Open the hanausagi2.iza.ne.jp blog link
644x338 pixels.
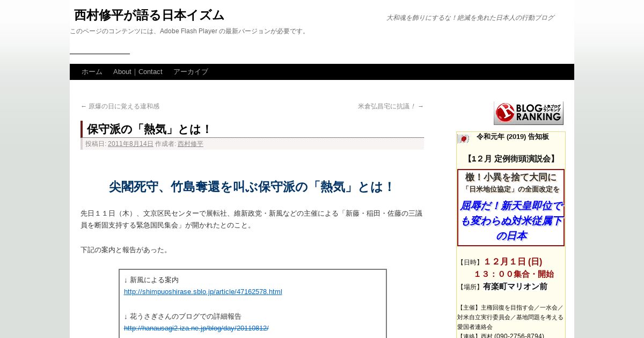(196, 328)
